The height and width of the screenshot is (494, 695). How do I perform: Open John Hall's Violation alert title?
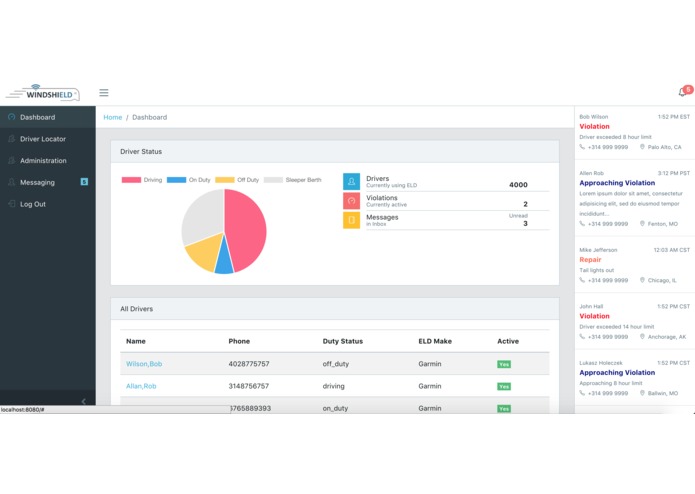click(x=594, y=316)
